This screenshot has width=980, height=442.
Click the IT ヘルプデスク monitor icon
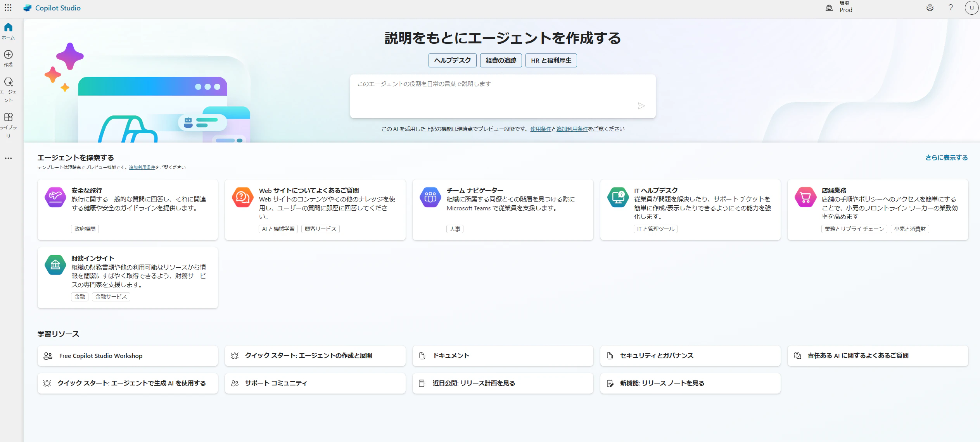tap(618, 197)
